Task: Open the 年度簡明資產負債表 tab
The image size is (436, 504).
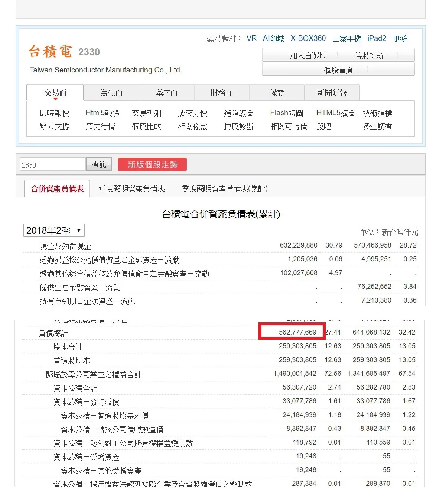Action: [132, 189]
